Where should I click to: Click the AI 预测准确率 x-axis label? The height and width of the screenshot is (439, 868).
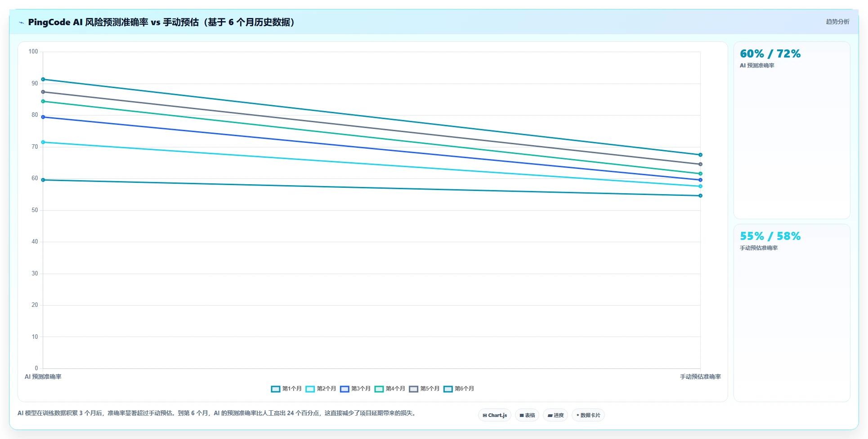43,377
